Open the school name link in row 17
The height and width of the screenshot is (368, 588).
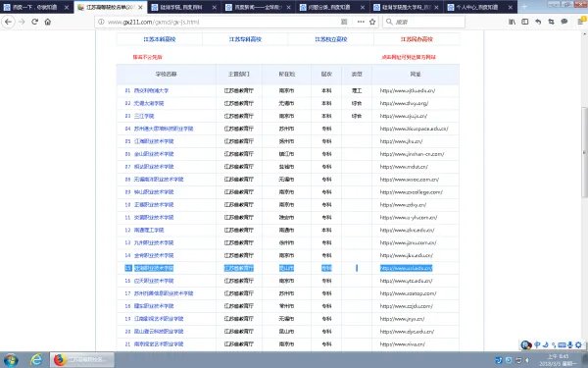coord(164,293)
